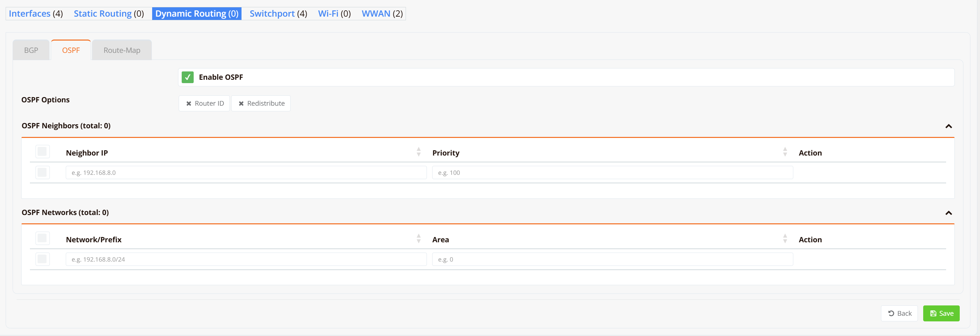The width and height of the screenshot is (980, 336).
Task: Sort by Area column arrows
Action: pyautogui.click(x=785, y=239)
